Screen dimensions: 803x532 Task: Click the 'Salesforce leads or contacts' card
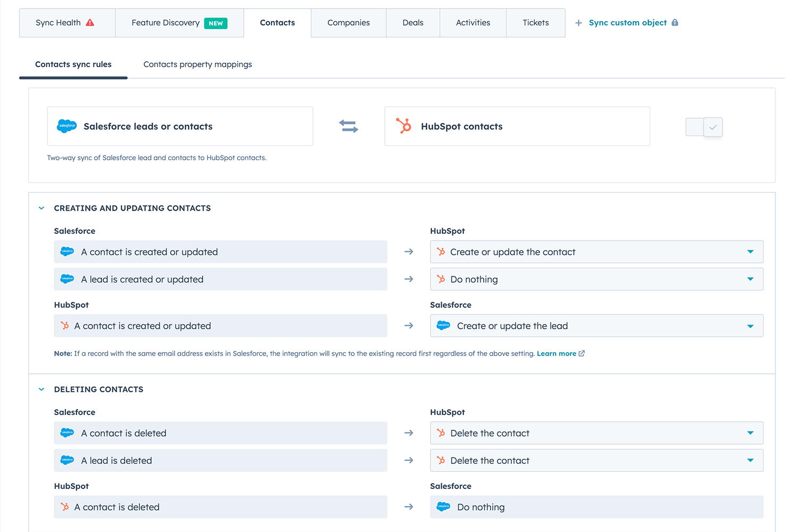point(180,126)
